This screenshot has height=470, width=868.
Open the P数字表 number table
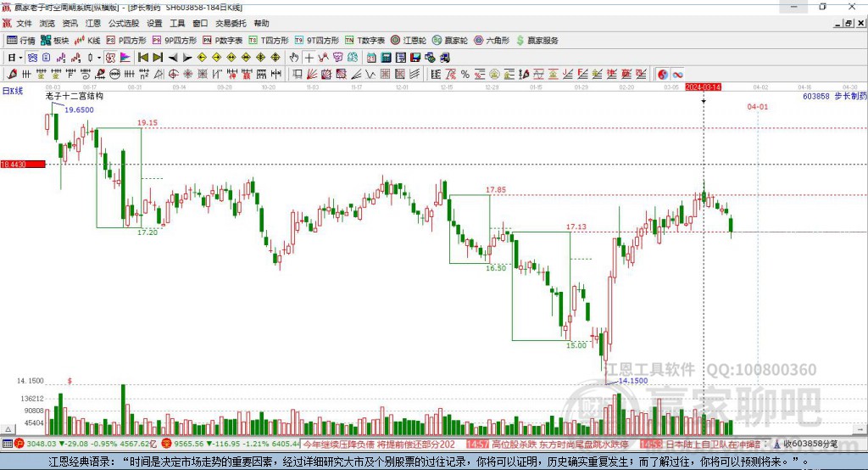coord(223,41)
